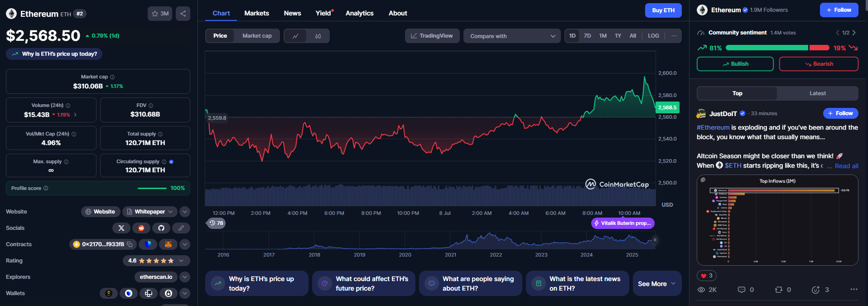
Task: Open the Binance wallet icon in Wallets
Action: (x=109, y=293)
